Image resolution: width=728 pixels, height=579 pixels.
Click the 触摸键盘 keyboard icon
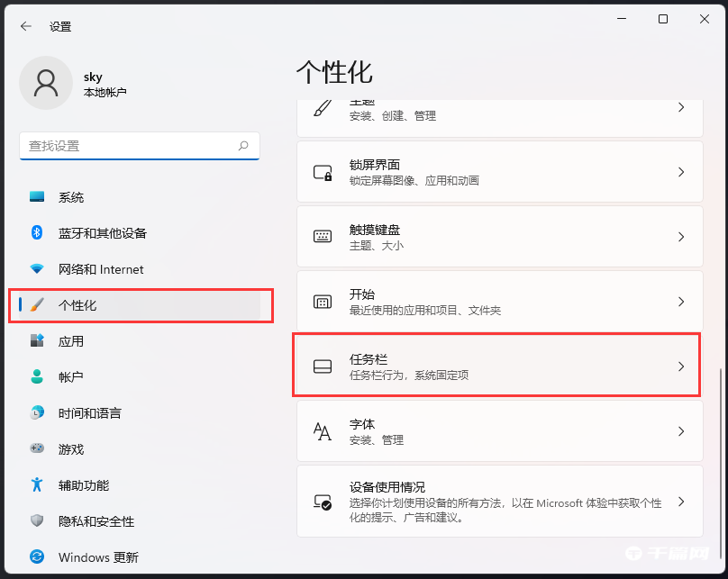[322, 236]
